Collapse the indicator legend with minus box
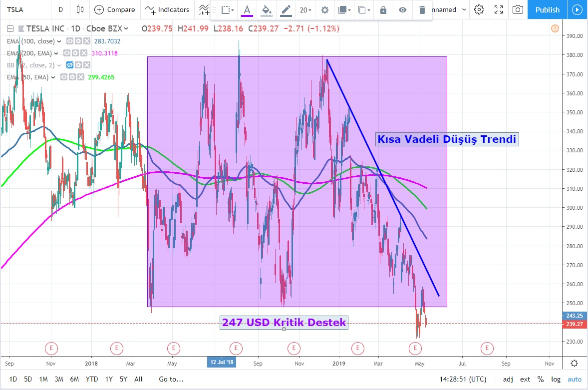Screen dimensions: 588x390 click(x=10, y=28)
